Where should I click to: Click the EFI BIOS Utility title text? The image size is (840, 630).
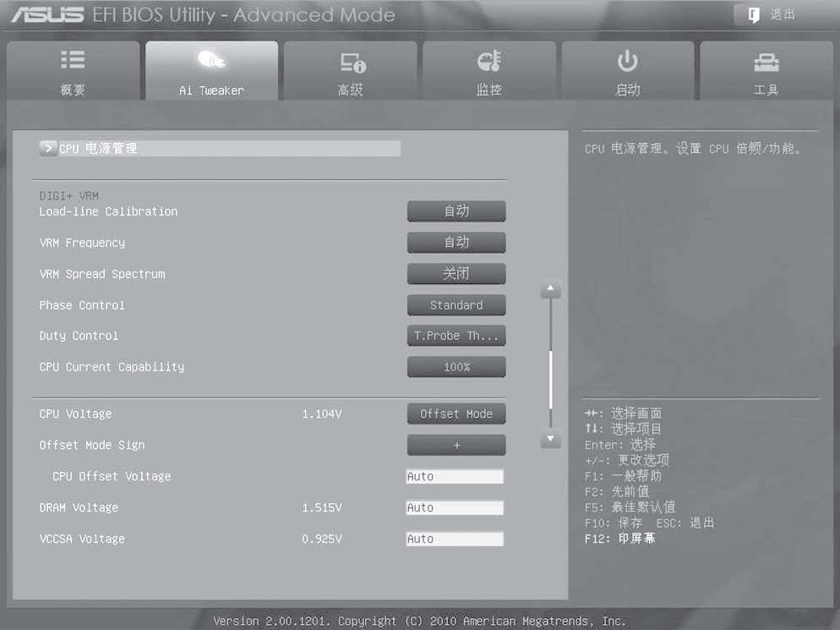(243, 15)
